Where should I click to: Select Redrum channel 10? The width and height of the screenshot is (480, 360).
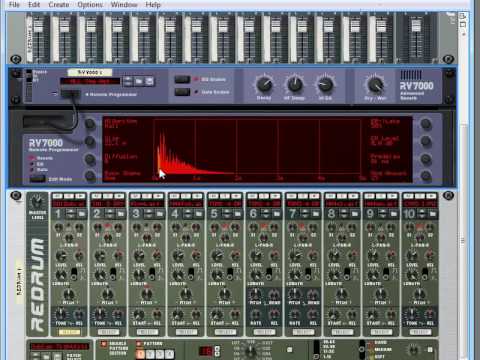pyautogui.click(x=420, y=332)
